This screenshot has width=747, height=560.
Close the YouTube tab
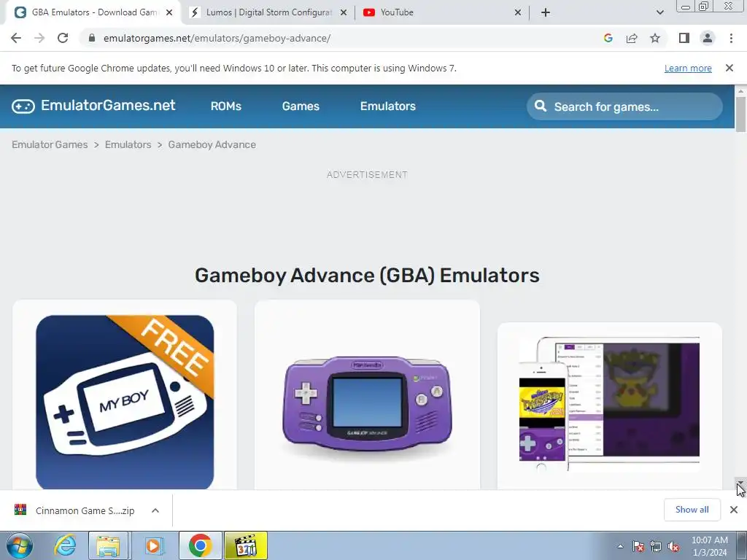tap(518, 12)
